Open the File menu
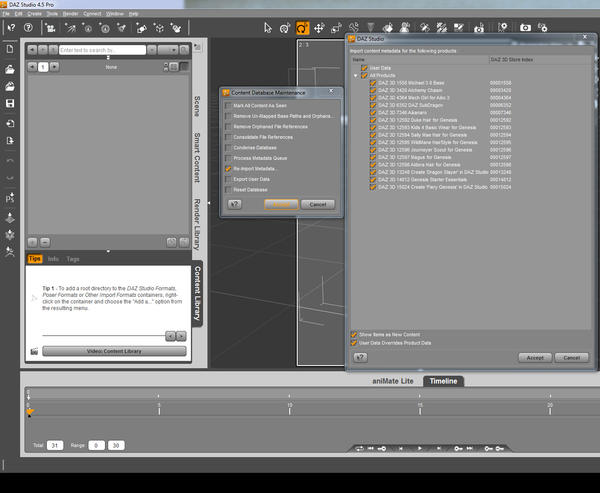The height and width of the screenshot is (493, 600). (x=6, y=14)
